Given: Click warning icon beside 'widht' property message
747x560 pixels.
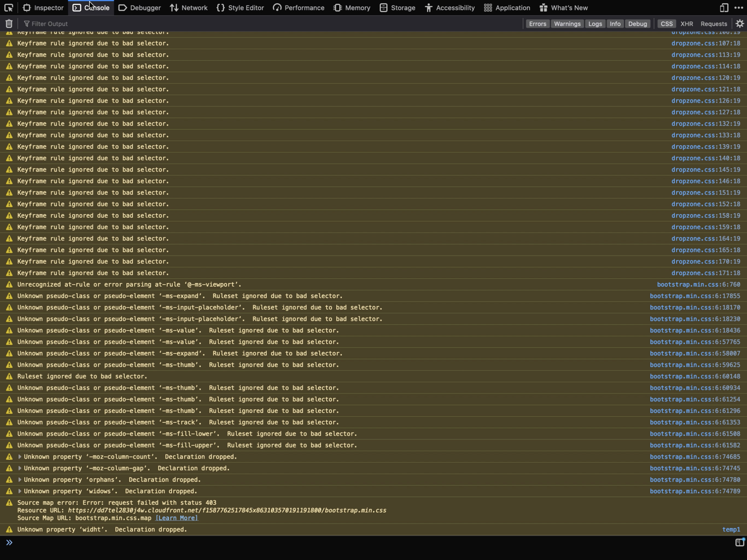Looking at the screenshot, I should 9,529.
